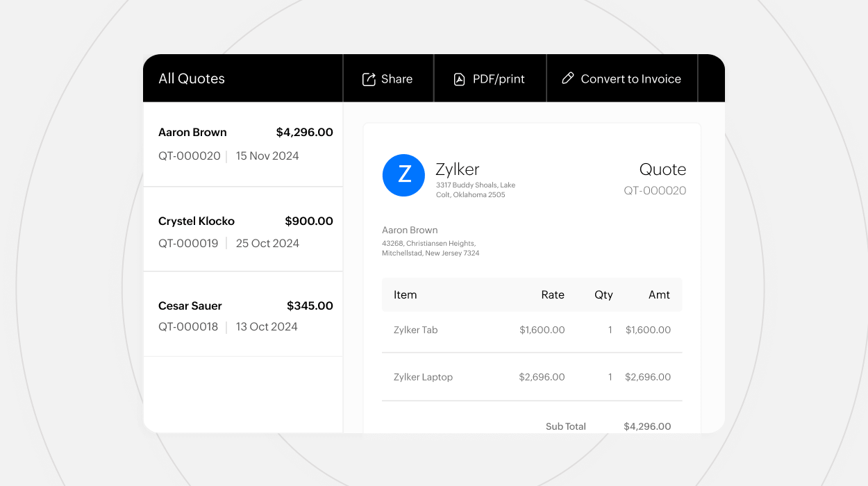The width and height of the screenshot is (868, 486).
Task: Click the Item column header
Action: pyautogui.click(x=406, y=294)
